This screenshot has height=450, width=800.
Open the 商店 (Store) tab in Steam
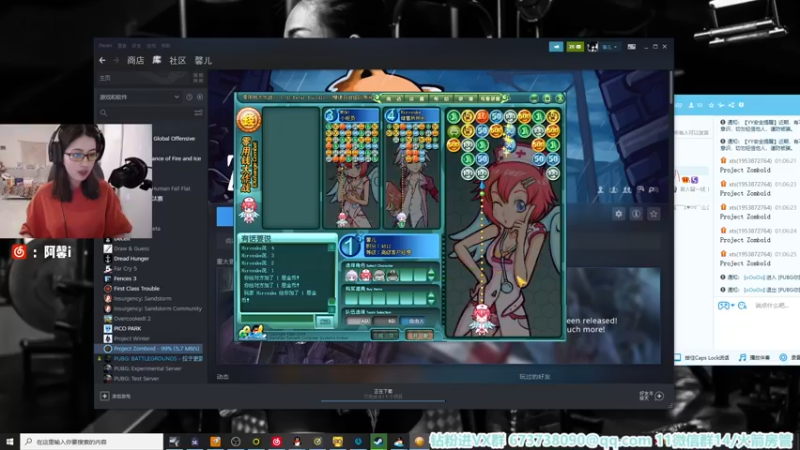[x=135, y=60]
